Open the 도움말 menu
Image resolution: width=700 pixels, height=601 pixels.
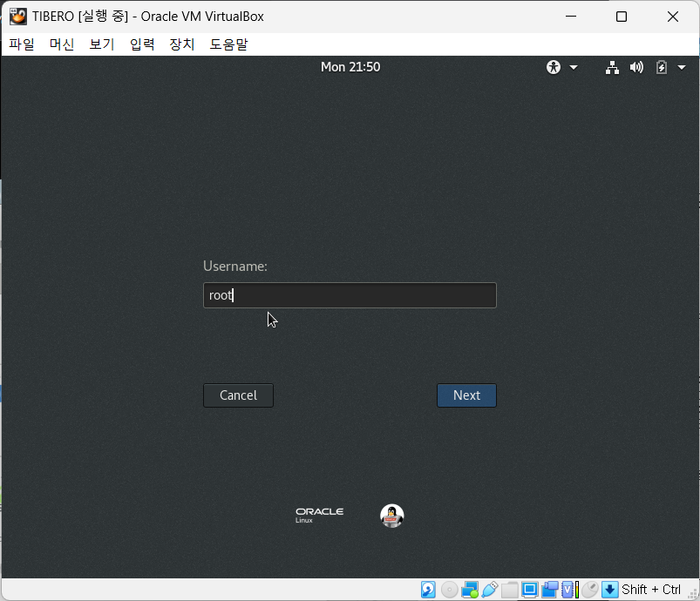click(x=228, y=44)
